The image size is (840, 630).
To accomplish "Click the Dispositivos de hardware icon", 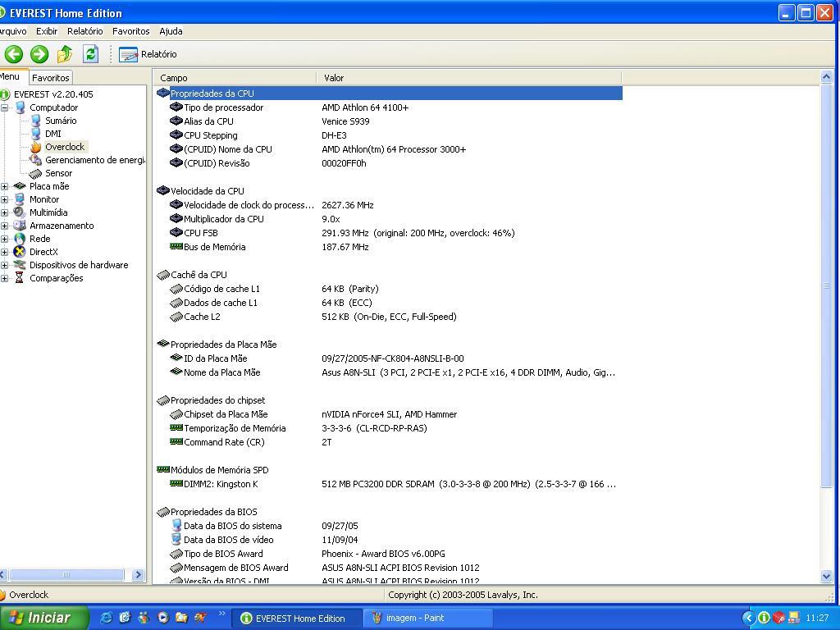I will tap(20, 265).
